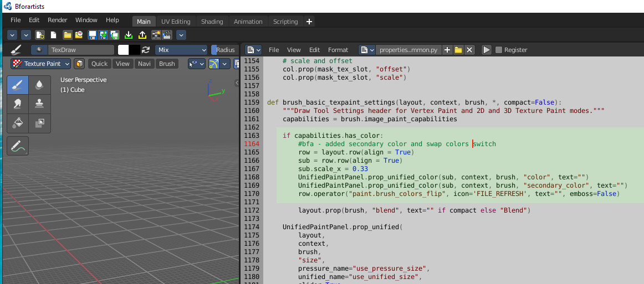The image size is (644, 284).
Task: Switch to the UV Editing workspace tab
Action: pyautogui.click(x=175, y=22)
